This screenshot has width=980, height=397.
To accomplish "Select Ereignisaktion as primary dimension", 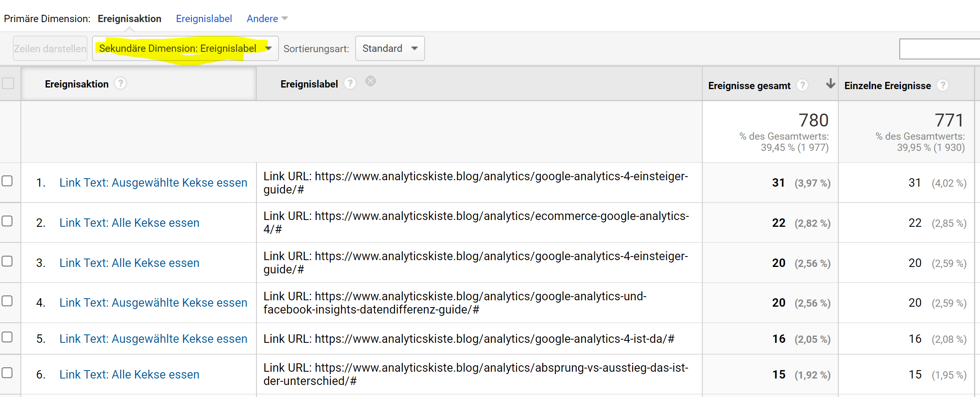I will tap(130, 18).
